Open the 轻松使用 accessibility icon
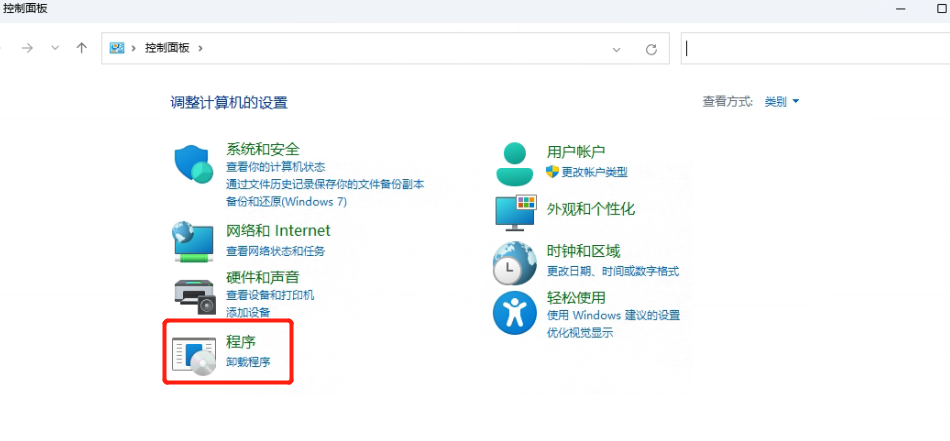Screen dimensions: 950x441 tap(514, 313)
